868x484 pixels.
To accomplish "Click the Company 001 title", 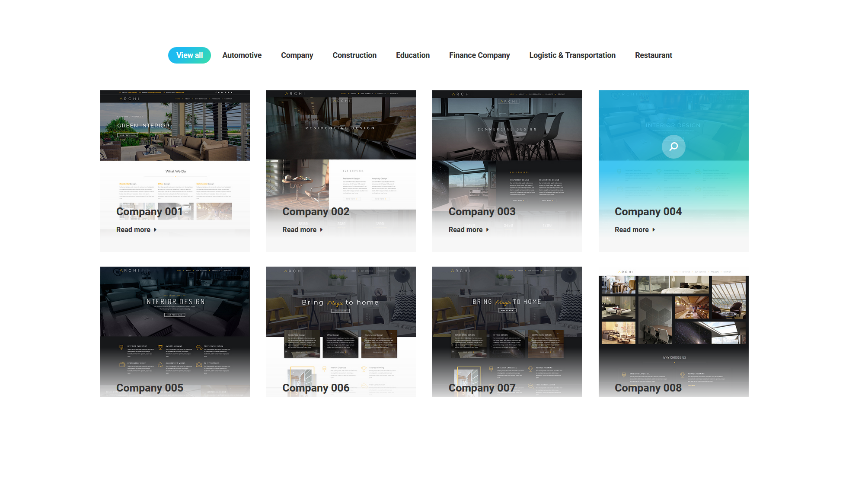I will coord(150,212).
